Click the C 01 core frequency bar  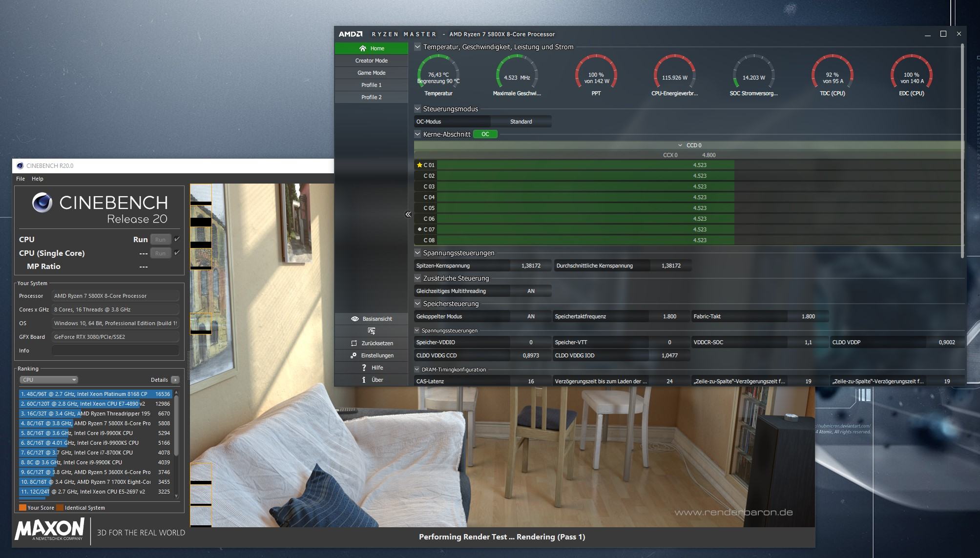click(x=699, y=165)
